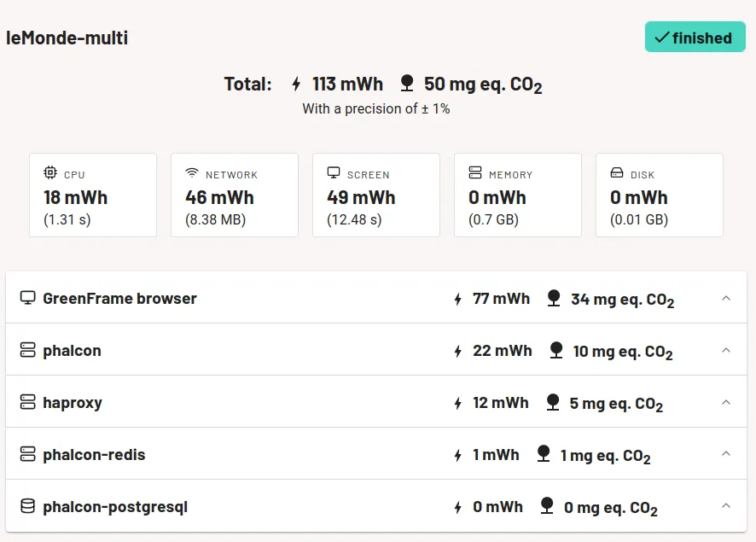Click the CPU chip icon

[x=50, y=172]
